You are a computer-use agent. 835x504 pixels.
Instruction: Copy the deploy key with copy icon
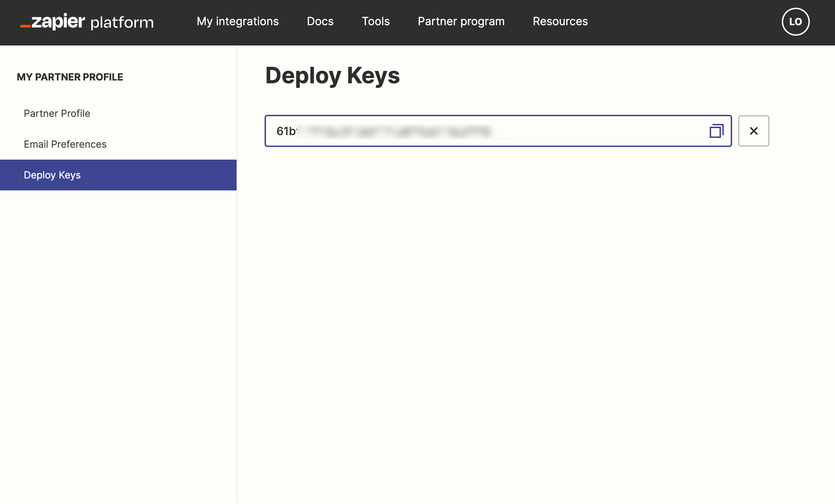716,131
